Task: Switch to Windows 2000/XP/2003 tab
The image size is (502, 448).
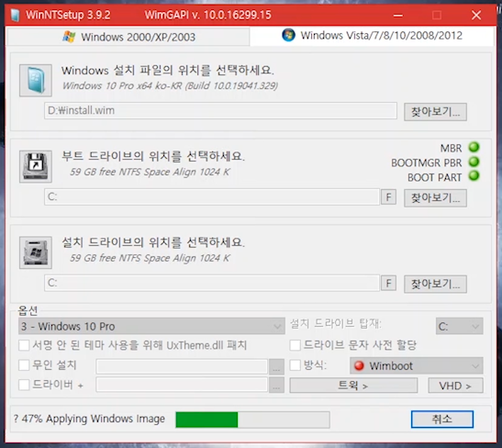Action: 128,37
